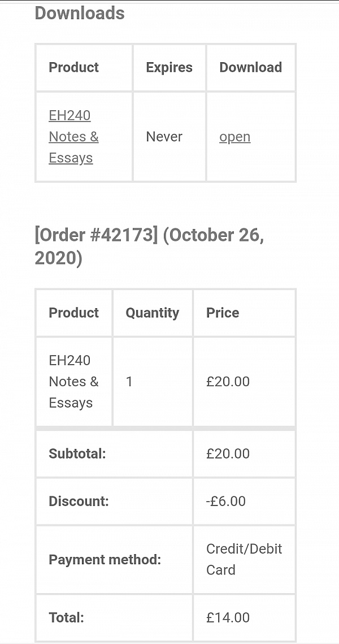
Task: Click the quantity value 1
Action: [x=129, y=382]
